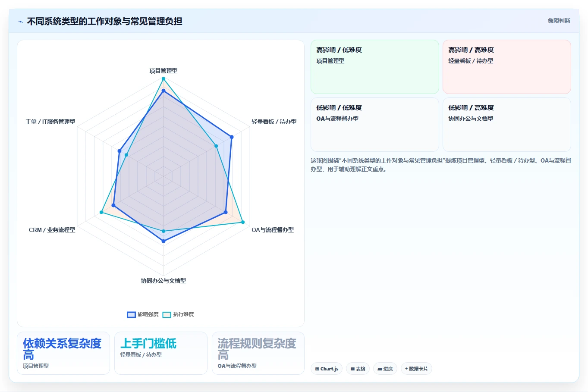Click the 轻量看板 / 待办型 radar axis label
The width and height of the screenshot is (588, 392).
274,122
